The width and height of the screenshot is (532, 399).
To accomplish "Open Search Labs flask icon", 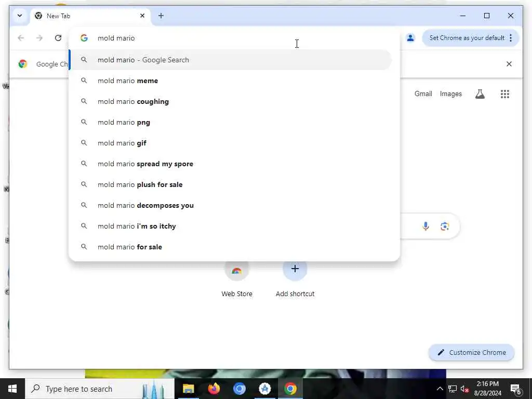I will click(x=480, y=94).
